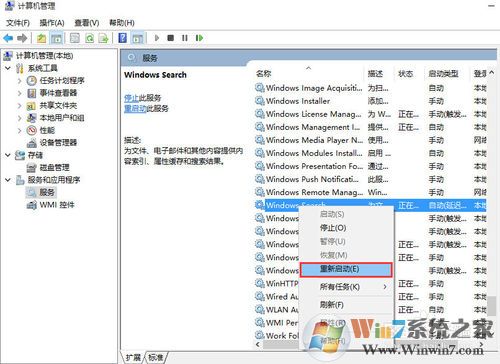This screenshot has width=500, height=364.
Task: Click the Refresh toolbar icon
Action: (x=89, y=38)
